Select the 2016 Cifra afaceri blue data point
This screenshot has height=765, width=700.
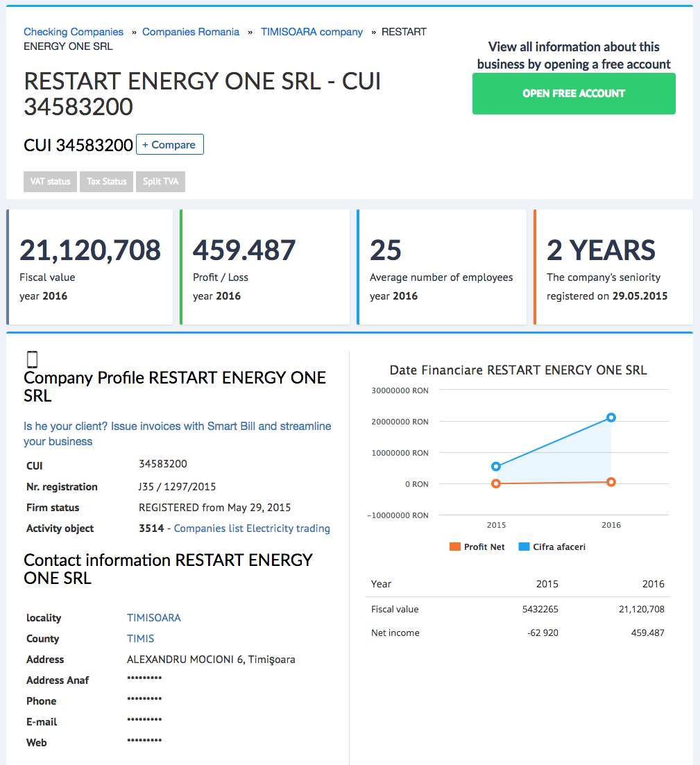tap(611, 417)
